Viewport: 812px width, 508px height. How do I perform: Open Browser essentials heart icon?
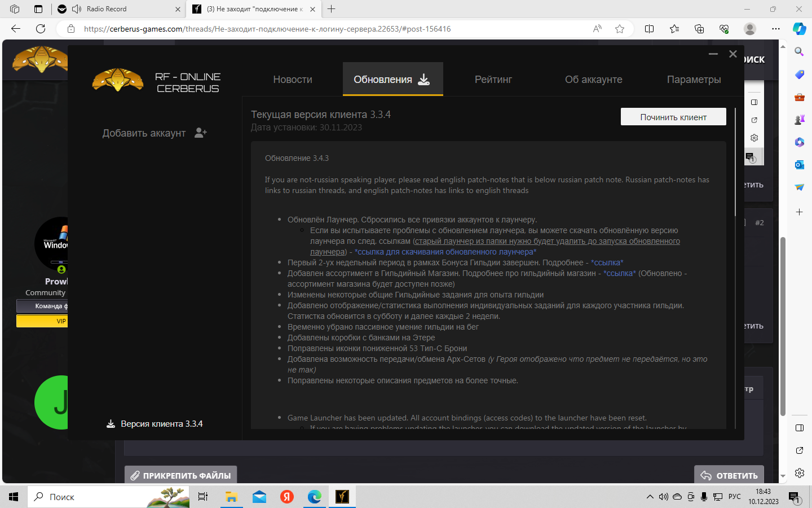coord(725,29)
